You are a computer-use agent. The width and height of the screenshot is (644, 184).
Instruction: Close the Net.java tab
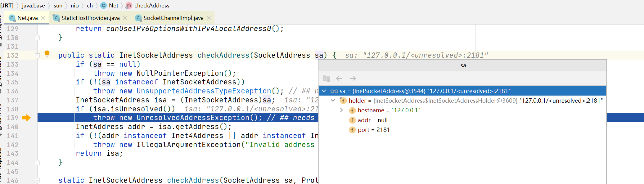click(43, 18)
